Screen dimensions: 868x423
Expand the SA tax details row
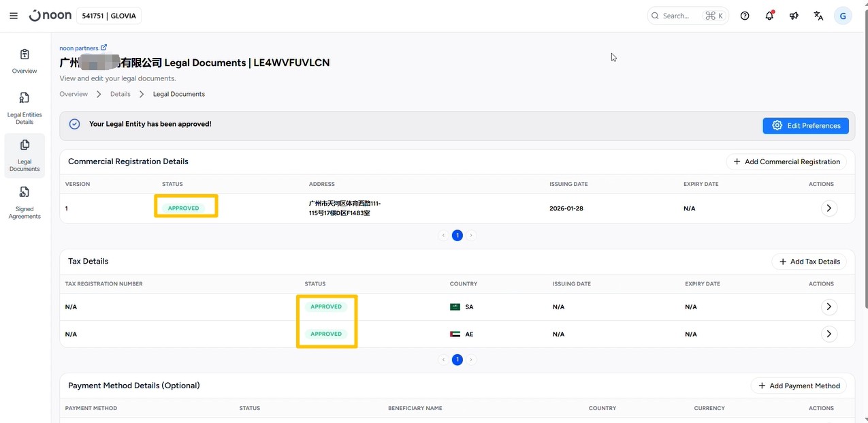[829, 307]
